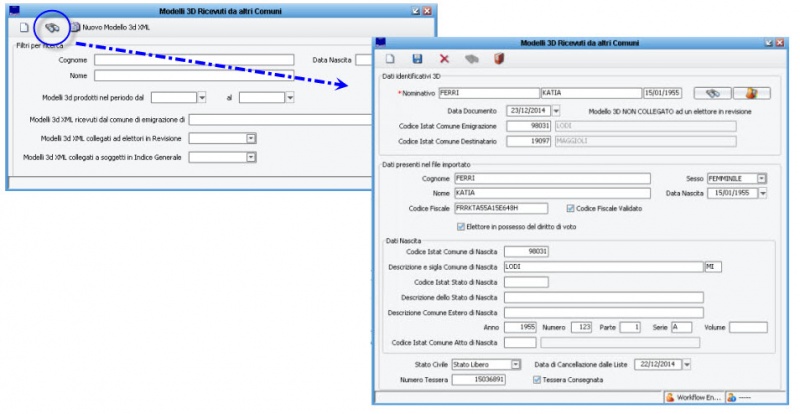Click the blank page icon in the filter window toolbar
The image size is (800, 414).
click(24, 28)
